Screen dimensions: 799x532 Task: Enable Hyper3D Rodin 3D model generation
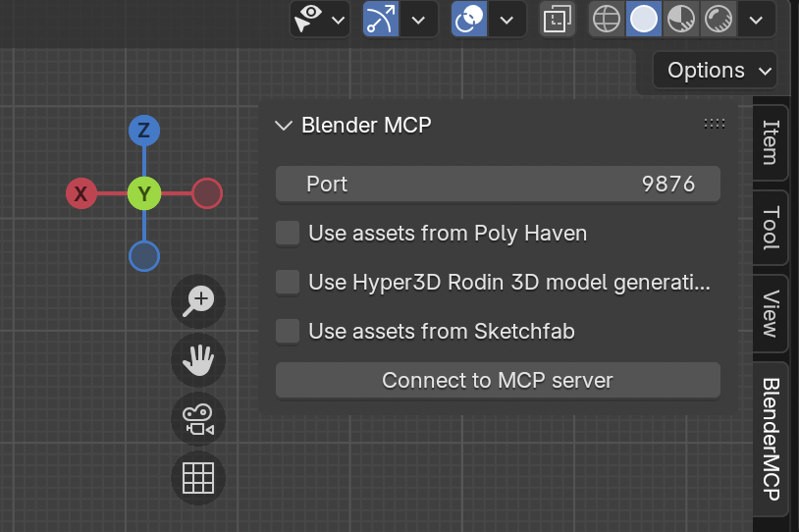(x=288, y=283)
